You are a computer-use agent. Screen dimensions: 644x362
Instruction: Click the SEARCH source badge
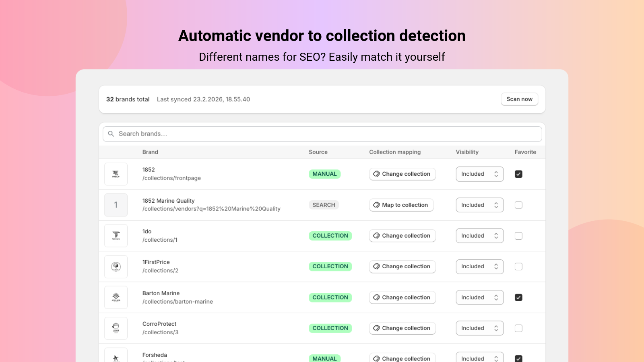(x=324, y=205)
